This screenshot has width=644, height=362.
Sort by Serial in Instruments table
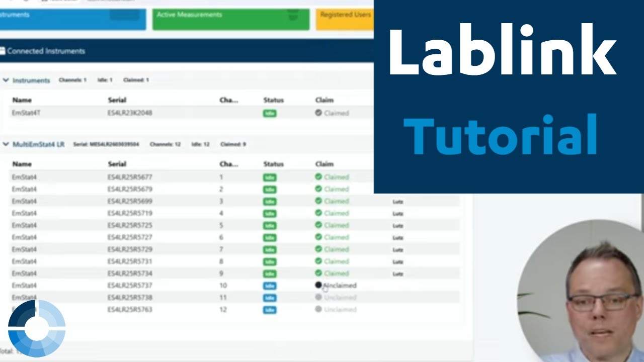coord(117,100)
